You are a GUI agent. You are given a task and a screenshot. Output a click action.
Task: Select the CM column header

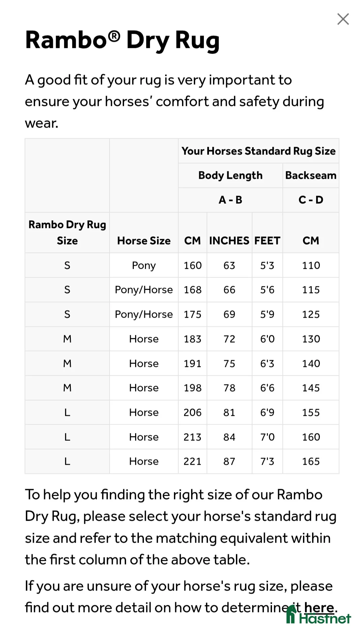[x=192, y=240]
